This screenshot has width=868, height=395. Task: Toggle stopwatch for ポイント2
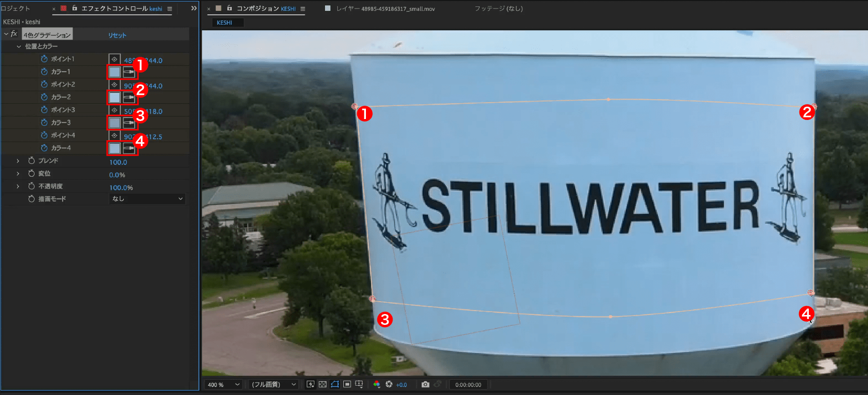click(44, 84)
